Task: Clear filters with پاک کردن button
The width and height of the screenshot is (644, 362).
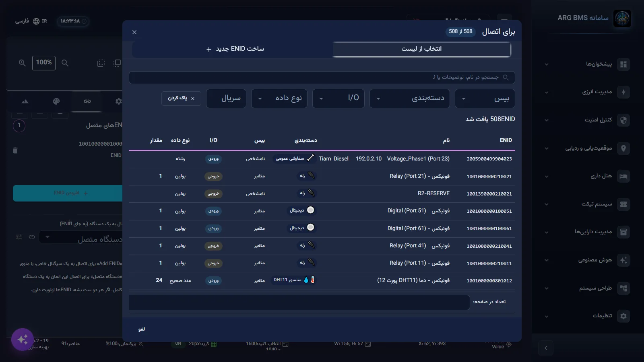Action: click(181, 98)
